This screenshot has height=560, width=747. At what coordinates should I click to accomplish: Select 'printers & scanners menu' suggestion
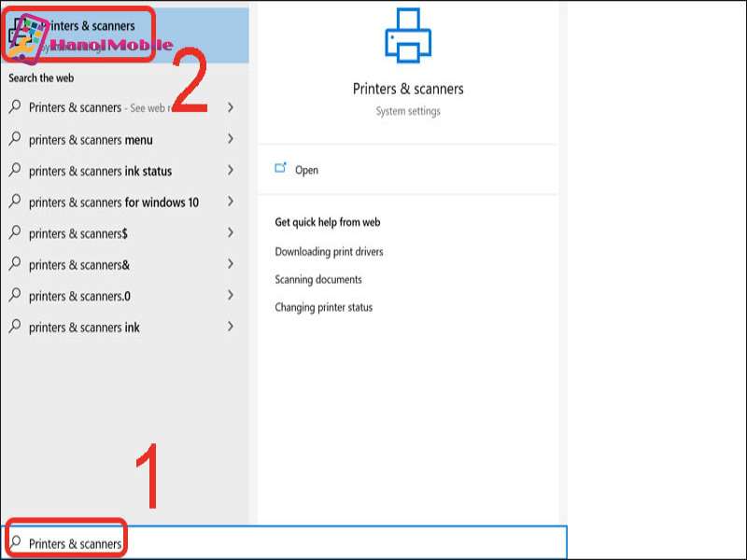click(x=124, y=139)
